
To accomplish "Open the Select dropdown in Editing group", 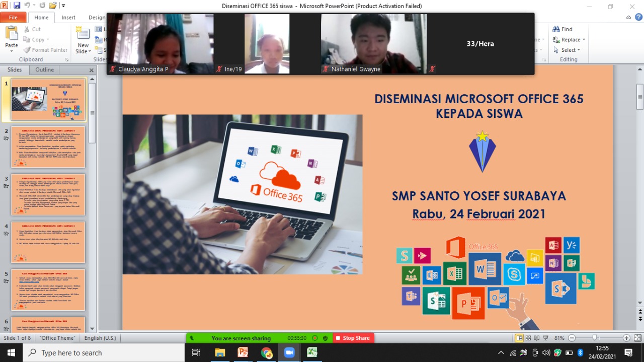I will 567,50.
